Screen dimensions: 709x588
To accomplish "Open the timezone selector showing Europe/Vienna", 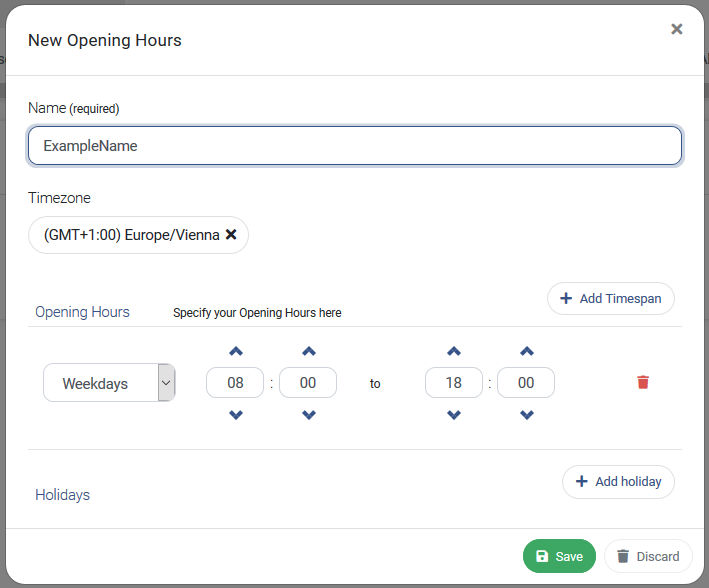I will pos(138,235).
